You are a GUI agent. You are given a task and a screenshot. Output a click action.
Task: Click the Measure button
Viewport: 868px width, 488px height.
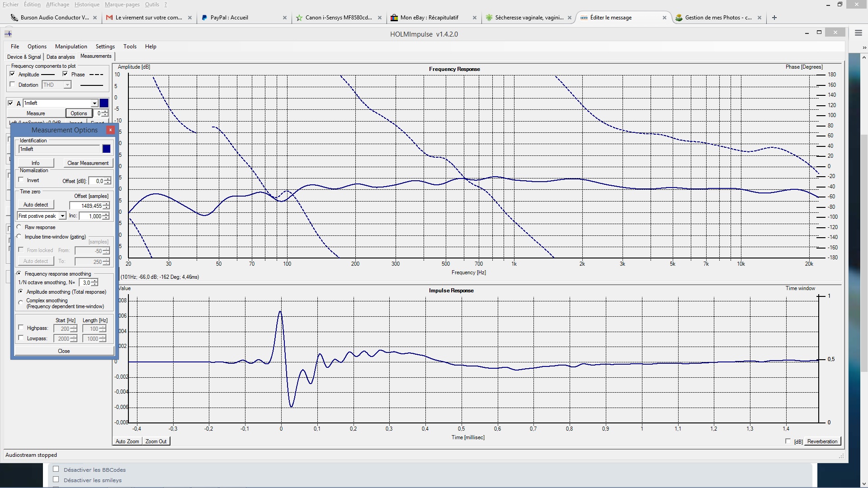[x=36, y=113]
